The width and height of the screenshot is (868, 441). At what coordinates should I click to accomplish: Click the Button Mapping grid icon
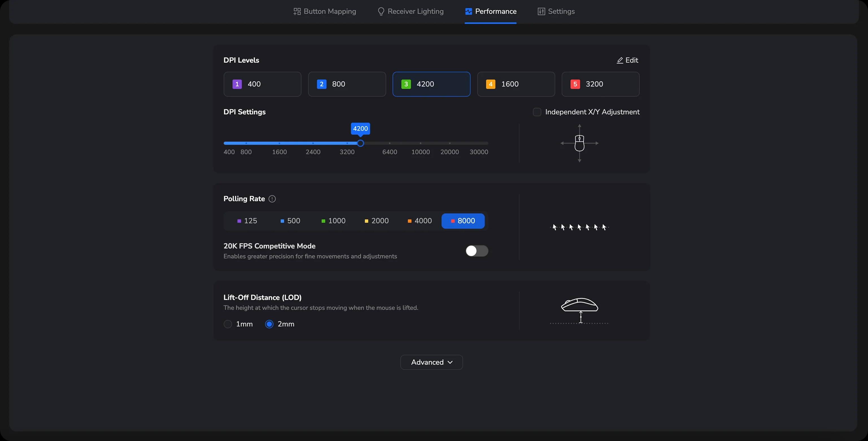point(297,12)
